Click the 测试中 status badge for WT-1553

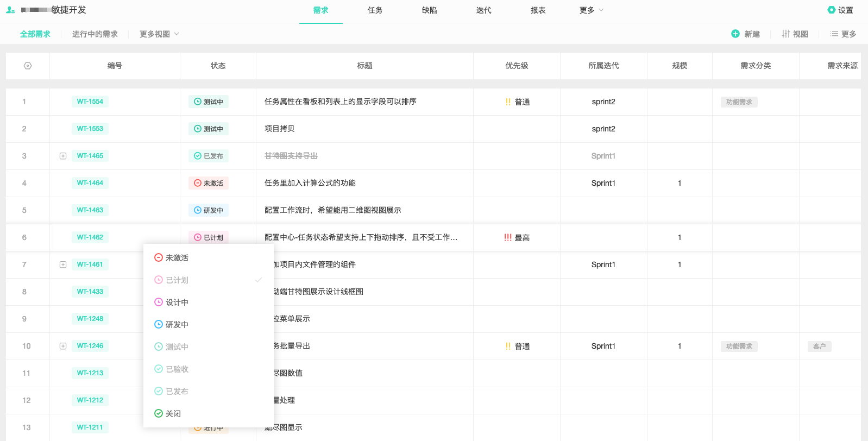209,129
